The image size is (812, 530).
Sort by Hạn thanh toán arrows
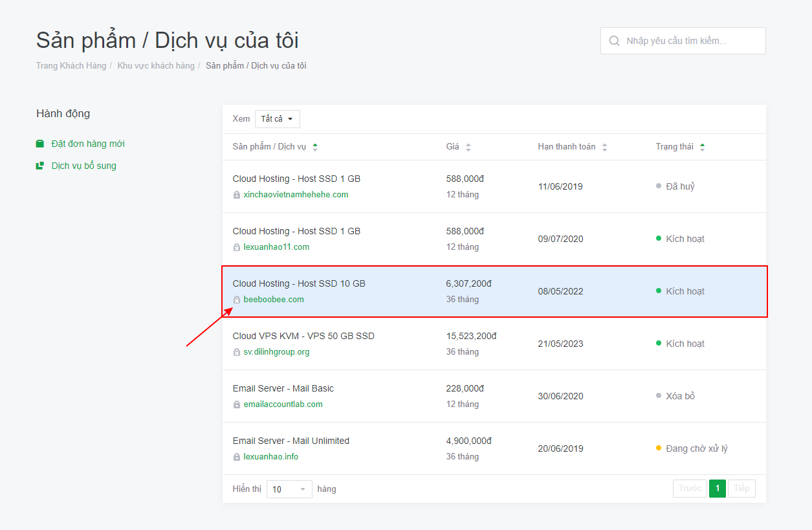coord(604,147)
